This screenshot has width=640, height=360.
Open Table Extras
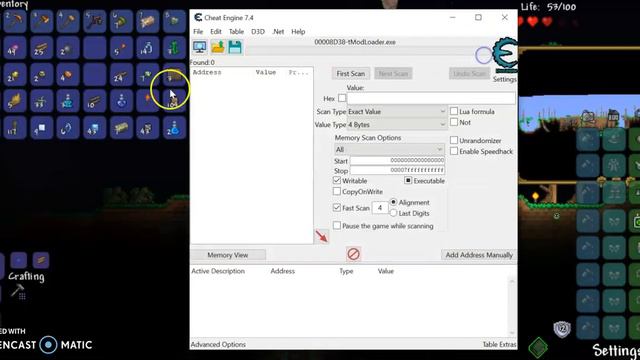[499, 344]
